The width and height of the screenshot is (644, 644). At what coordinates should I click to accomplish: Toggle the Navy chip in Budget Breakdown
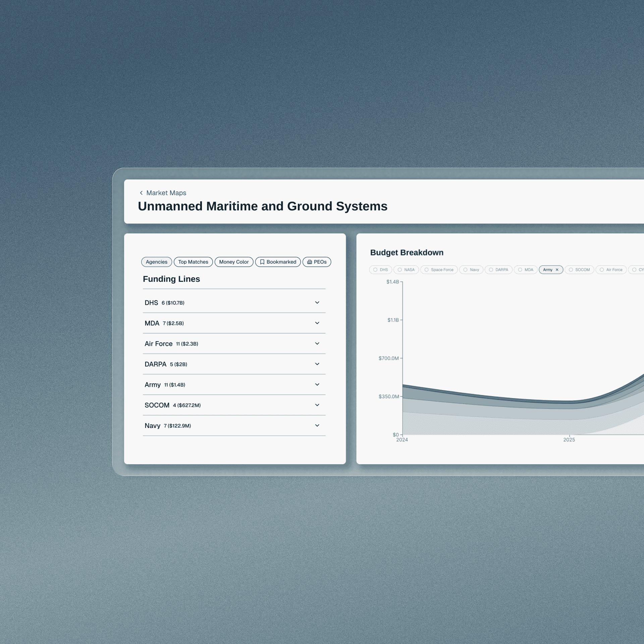[x=471, y=270]
